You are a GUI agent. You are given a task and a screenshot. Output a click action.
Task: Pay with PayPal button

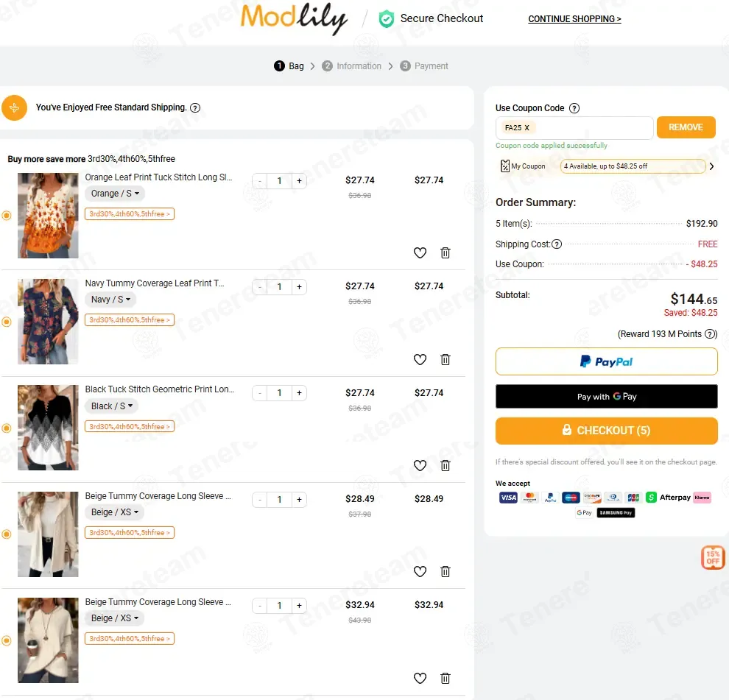tap(606, 361)
